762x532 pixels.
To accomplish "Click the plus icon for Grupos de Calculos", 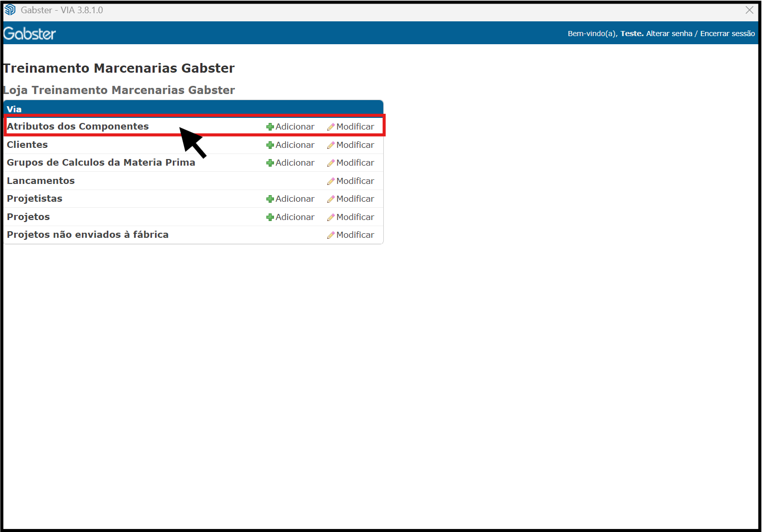I will click(270, 163).
